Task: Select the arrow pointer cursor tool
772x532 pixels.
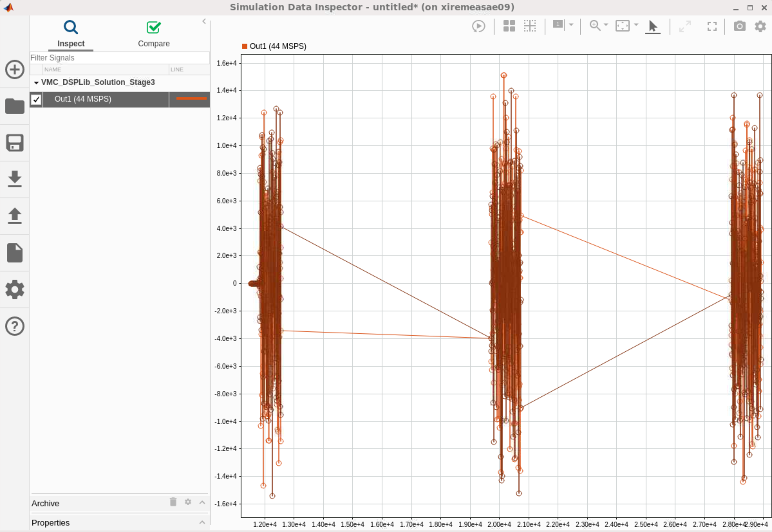Action: click(x=652, y=26)
